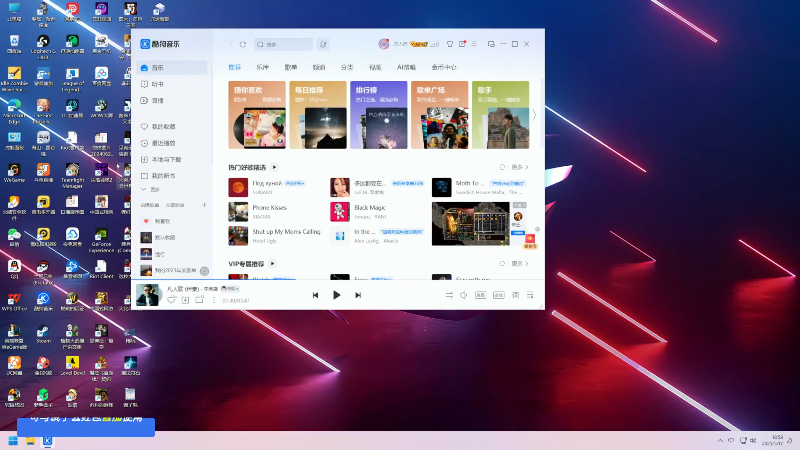Open now-playing album cover
Viewport: 800px width, 450px height.
click(x=148, y=295)
